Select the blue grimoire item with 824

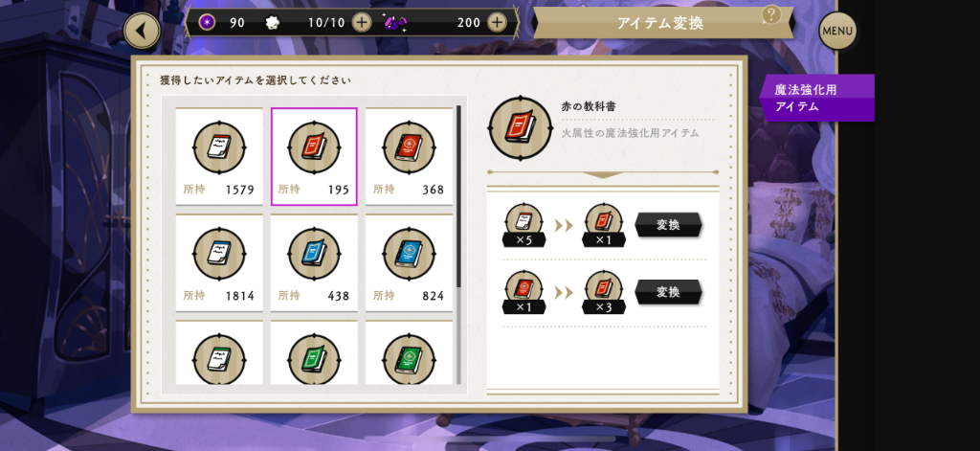[x=409, y=262]
